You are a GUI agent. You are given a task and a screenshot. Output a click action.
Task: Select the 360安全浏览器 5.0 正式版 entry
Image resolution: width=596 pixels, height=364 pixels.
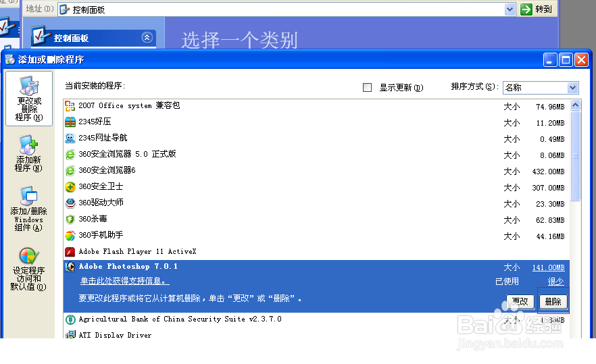coord(316,155)
